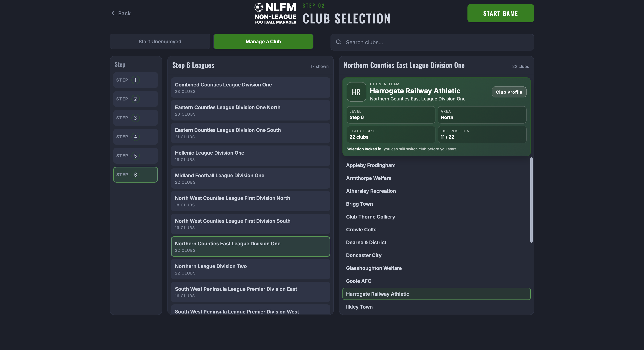Click the back chevron arrow
The height and width of the screenshot is (350, 644).
pyautogui.click(x=113, y=13)
